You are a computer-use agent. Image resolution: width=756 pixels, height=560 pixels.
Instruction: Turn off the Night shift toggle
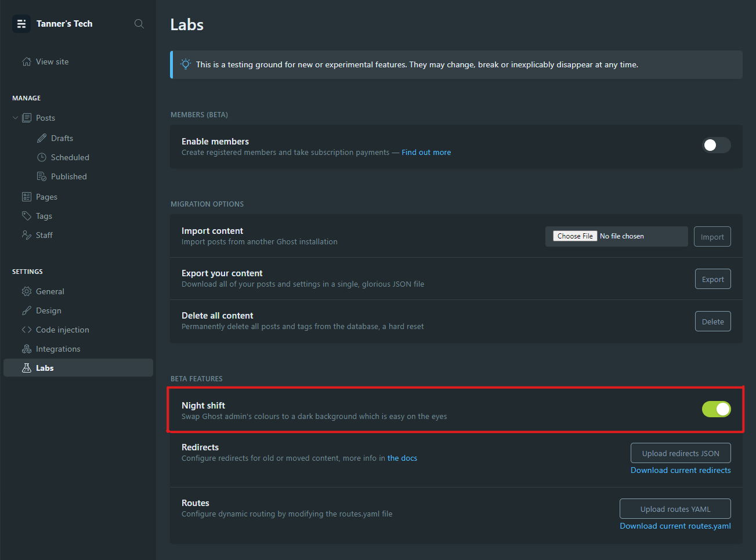coord(716,409)
